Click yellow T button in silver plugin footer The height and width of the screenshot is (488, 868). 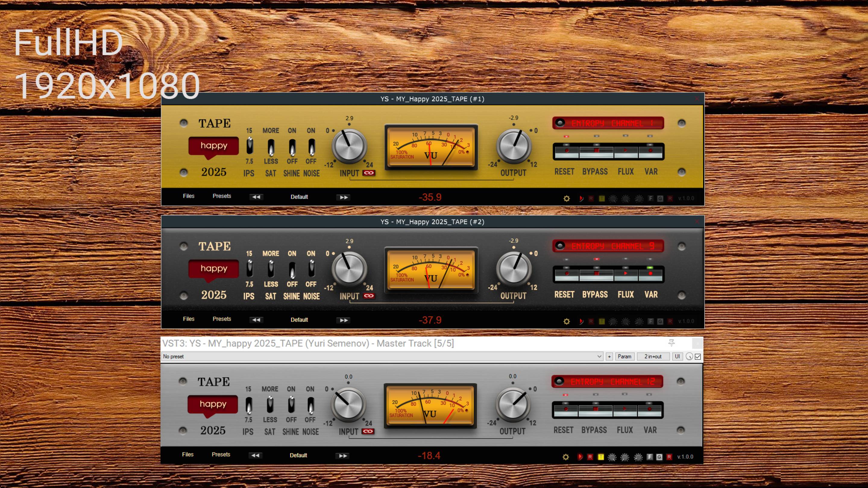(601, 457)
